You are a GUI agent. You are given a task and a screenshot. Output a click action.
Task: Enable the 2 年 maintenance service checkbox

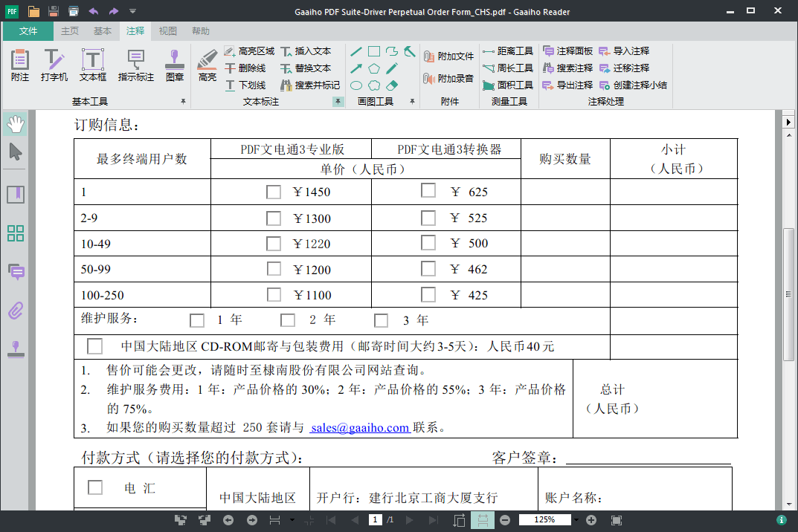(288, 320)
